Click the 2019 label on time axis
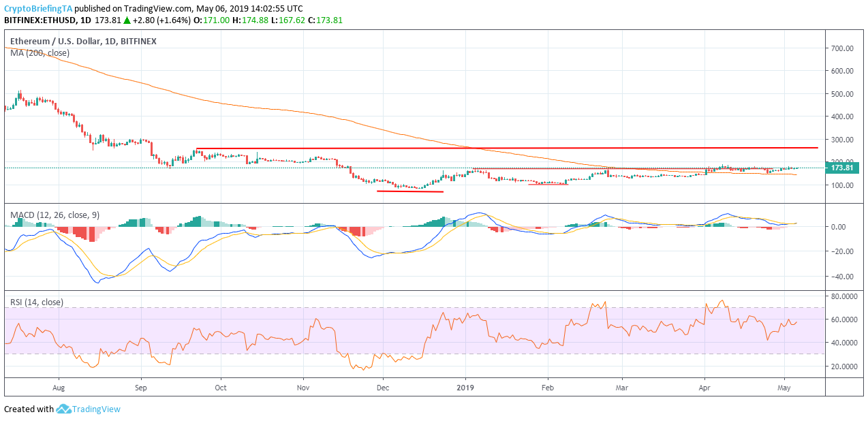 (465, 388)
